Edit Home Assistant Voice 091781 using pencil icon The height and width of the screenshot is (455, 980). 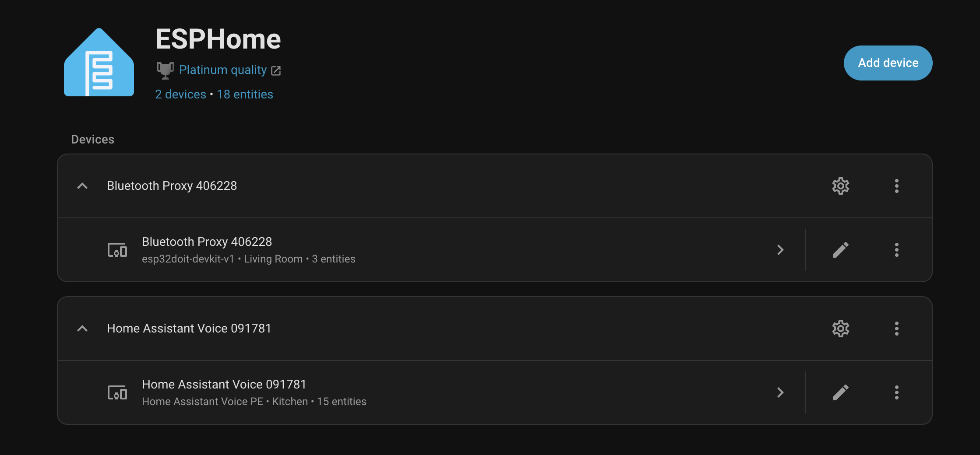click(840, 392)
